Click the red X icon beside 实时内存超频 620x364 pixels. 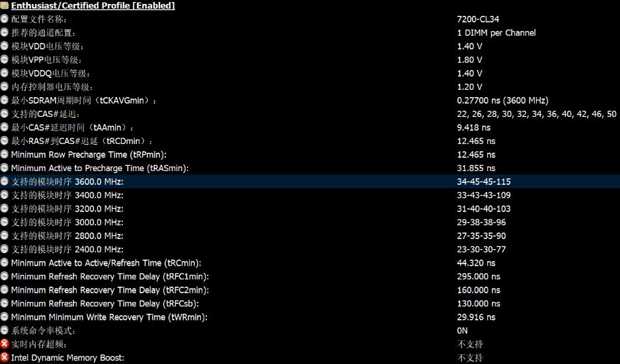coord(5,344)
